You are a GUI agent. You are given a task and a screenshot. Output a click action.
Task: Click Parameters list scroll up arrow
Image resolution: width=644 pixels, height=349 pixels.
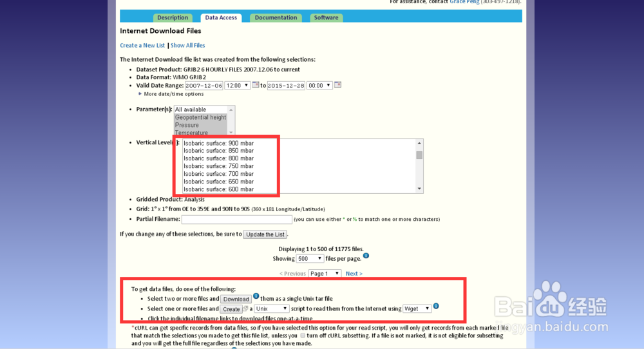pos(231,109)
